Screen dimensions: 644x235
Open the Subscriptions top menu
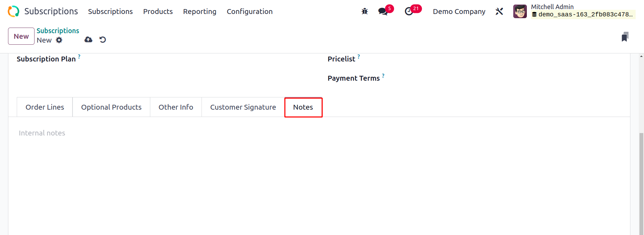tap(110, 12)
